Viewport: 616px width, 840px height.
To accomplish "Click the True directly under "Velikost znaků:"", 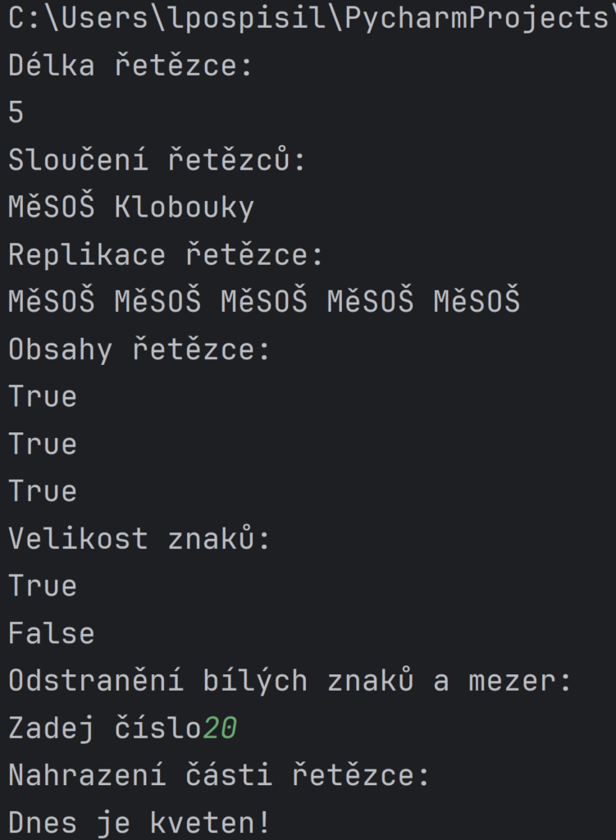I will (43, 587).
